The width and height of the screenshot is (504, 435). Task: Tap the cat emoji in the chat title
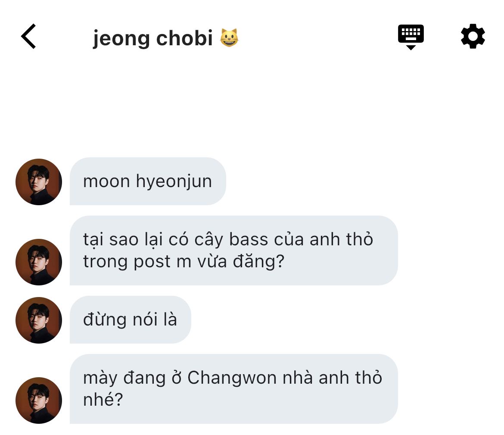tap(229, 38)
